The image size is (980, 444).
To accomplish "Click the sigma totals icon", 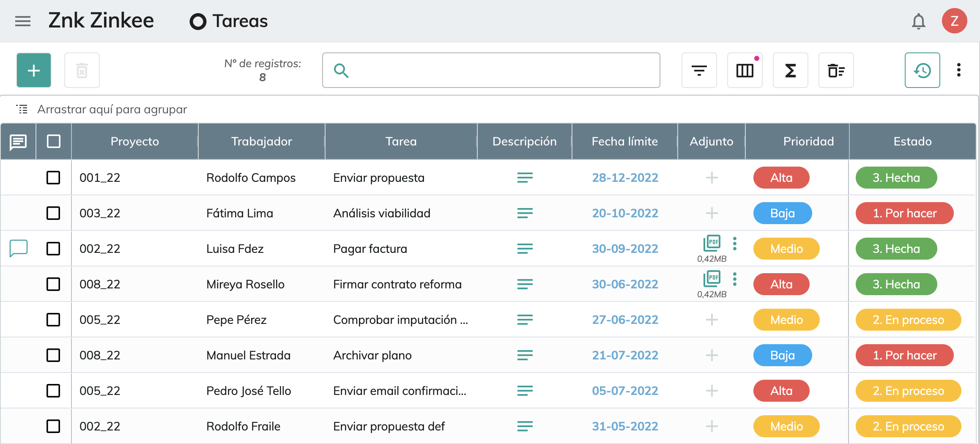I will (791, 70).
